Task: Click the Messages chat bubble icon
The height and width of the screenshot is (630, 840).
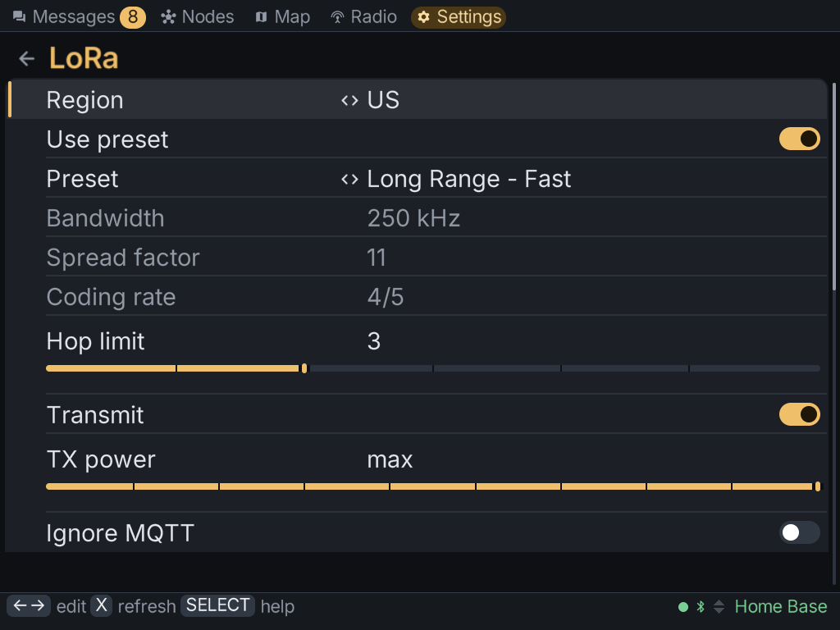Action: click(x=20, y=17)
